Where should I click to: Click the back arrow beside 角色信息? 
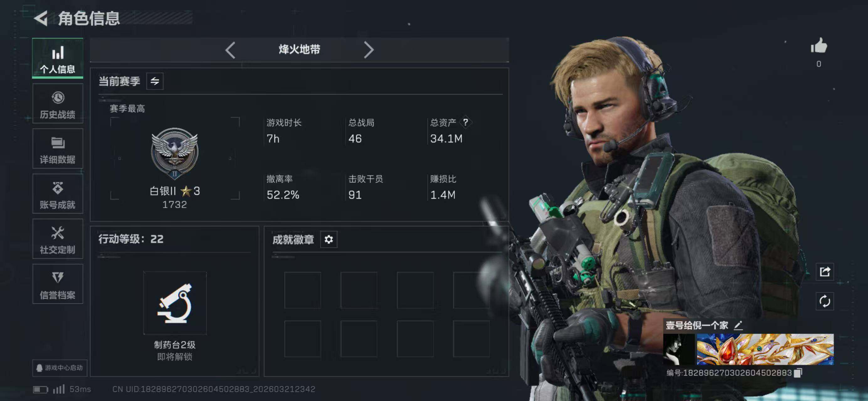41,18
